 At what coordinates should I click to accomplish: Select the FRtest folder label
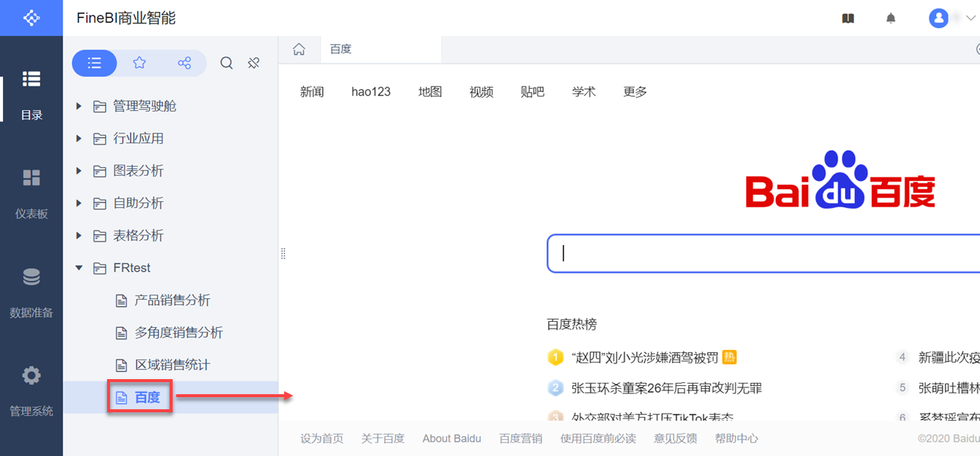pos(132,268)
